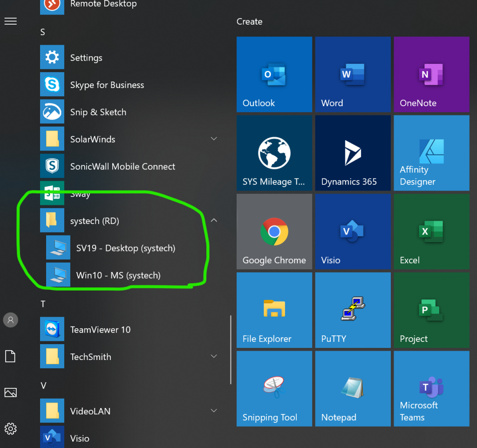Click the Visio icon in the app list
This screenshot has height=448, width=477.
coord(52,437)
